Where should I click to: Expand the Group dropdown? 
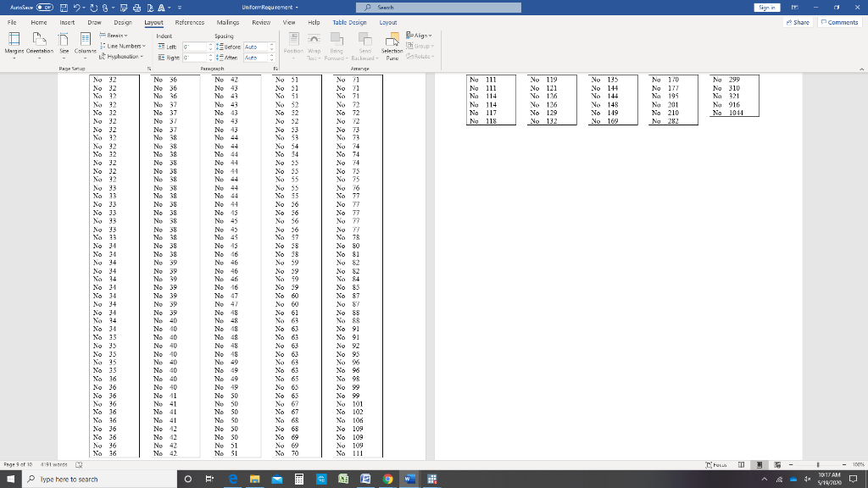click(420, 46)
